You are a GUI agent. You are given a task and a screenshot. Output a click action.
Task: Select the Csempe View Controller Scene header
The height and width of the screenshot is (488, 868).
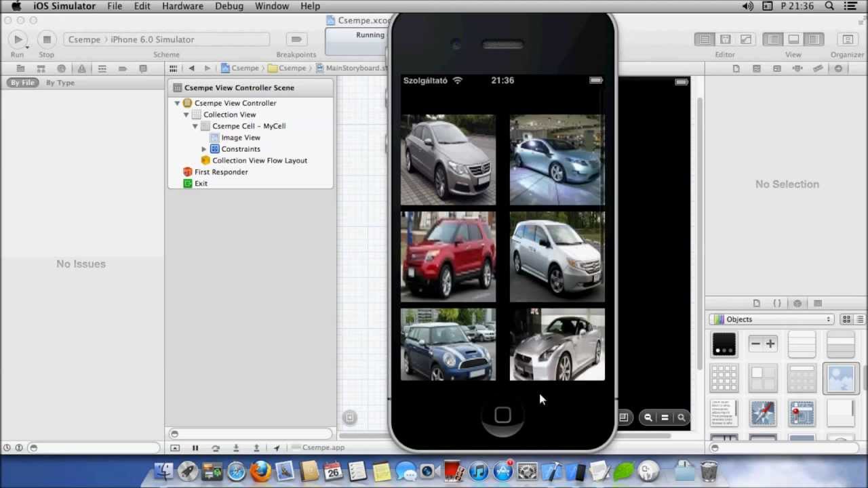[251, 87]
